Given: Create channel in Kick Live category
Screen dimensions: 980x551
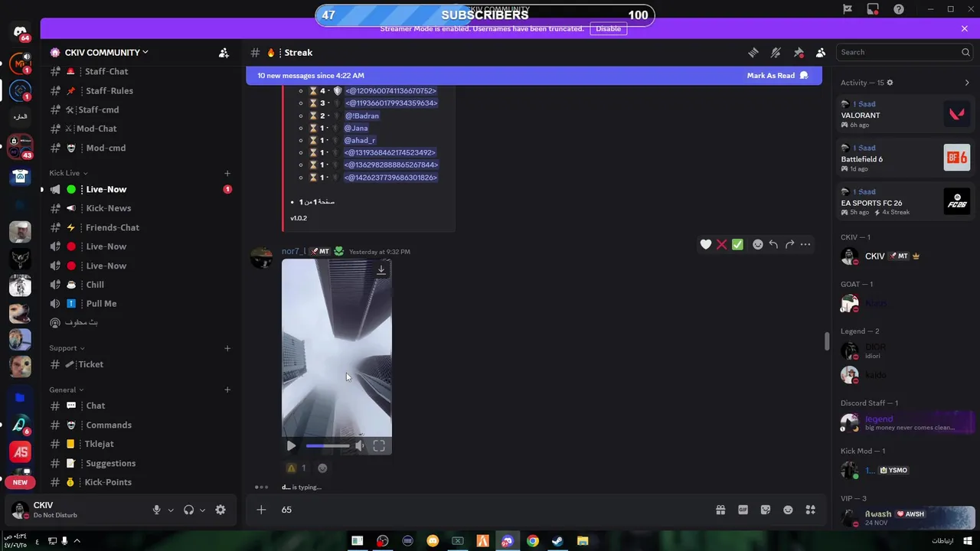Looking at the screenshot, I should click(227, 173).
